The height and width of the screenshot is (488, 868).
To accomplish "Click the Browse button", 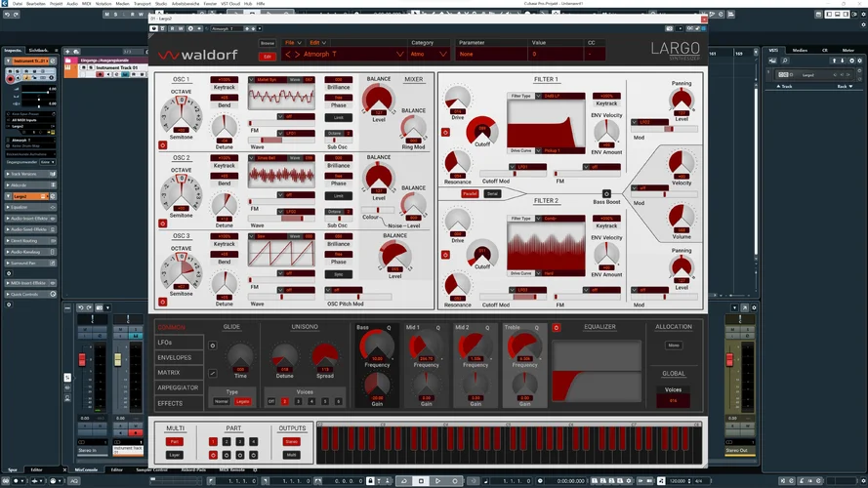I will (268, 44).
